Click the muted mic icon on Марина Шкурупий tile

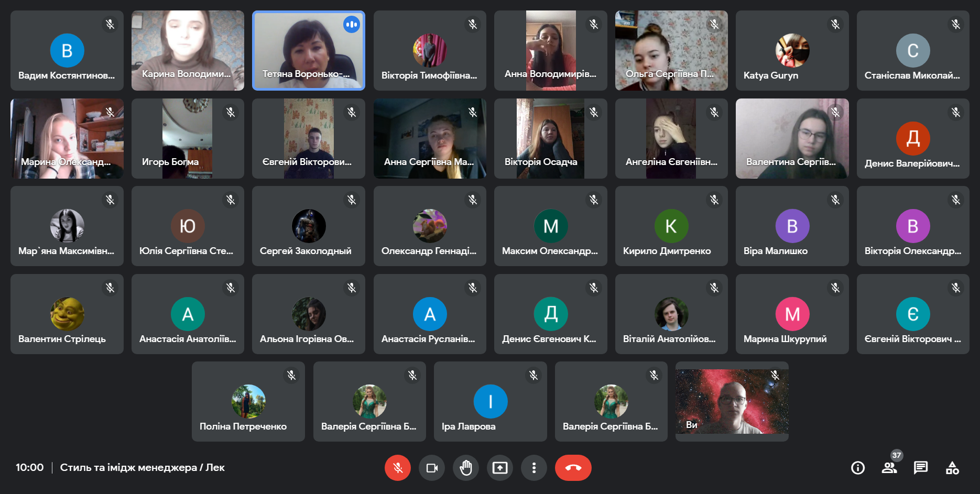tap(835, 288)
